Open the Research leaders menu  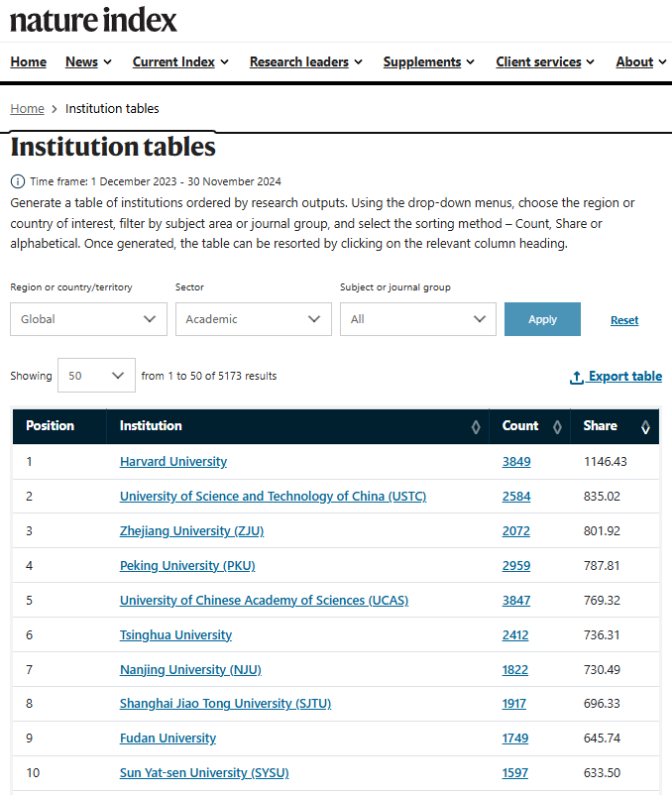tap(305, 61)
